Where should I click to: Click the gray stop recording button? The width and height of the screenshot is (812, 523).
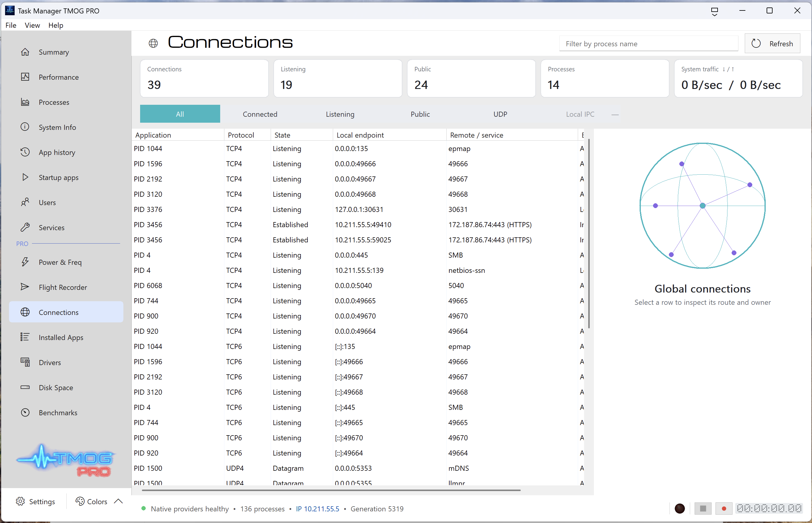point(703,508)
